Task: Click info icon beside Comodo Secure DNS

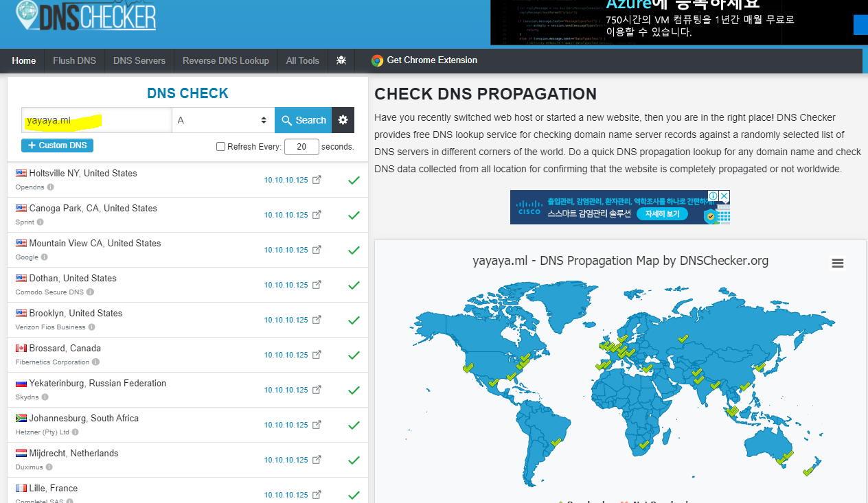Action: pos(90,292)
